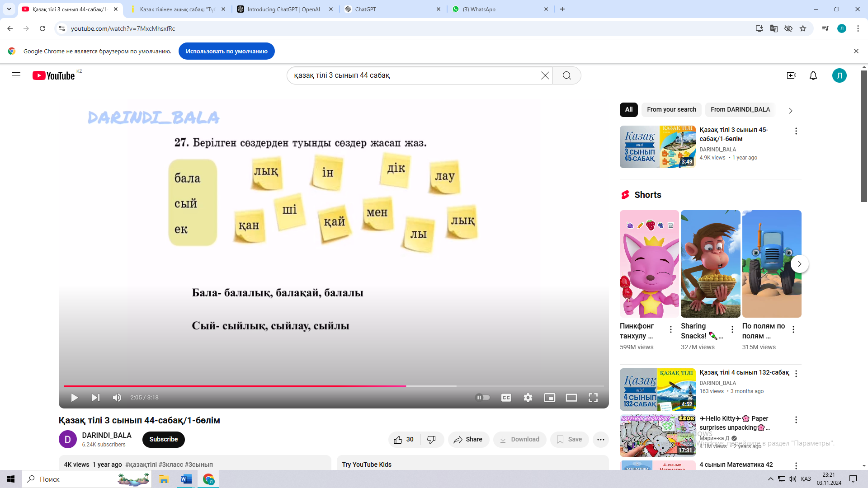Select the 'From your search' chip
This screenshot has height=488, width=868.
pyautogui.click(x=671, y=109)
